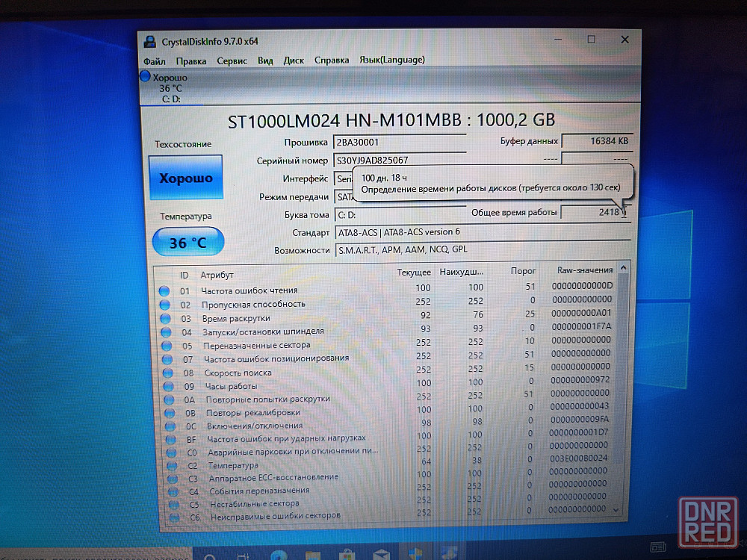Click the CrystalDiskInfo title bar app icon
The height and width of the screenshot is (560, 747).
pos(149,42)
